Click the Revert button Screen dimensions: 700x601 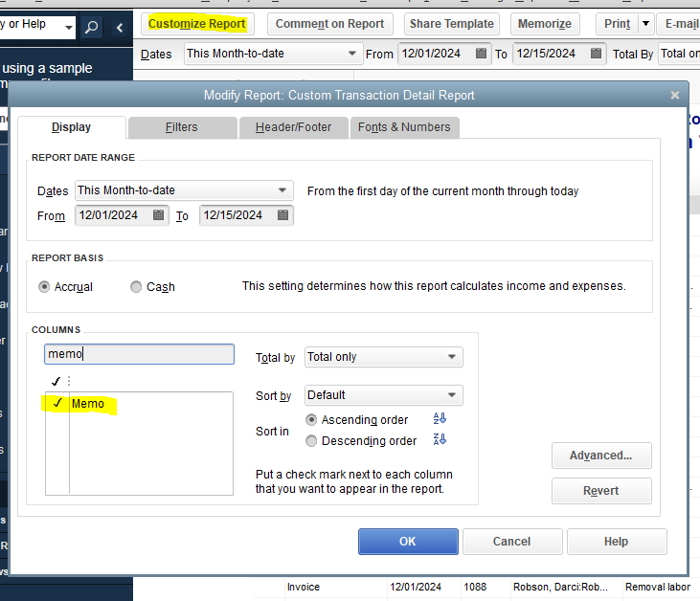[601, 491]
